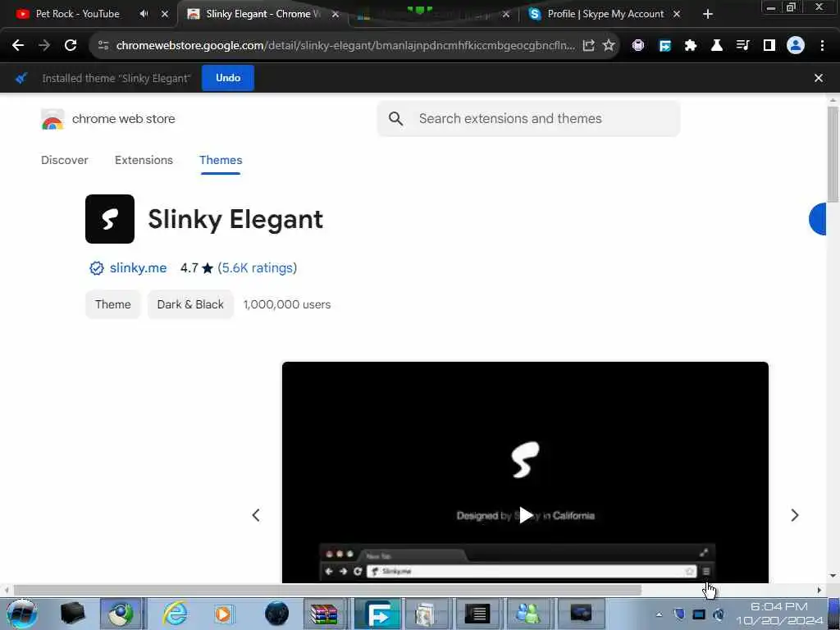Click the vertical scrollbar thumb
This screenshot has width=840, height=630.
pyautogui.click(x=832, y=153)
